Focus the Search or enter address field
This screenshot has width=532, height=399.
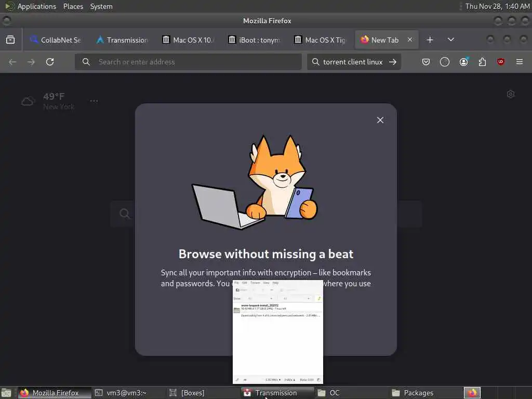click(x=188, y=62)
